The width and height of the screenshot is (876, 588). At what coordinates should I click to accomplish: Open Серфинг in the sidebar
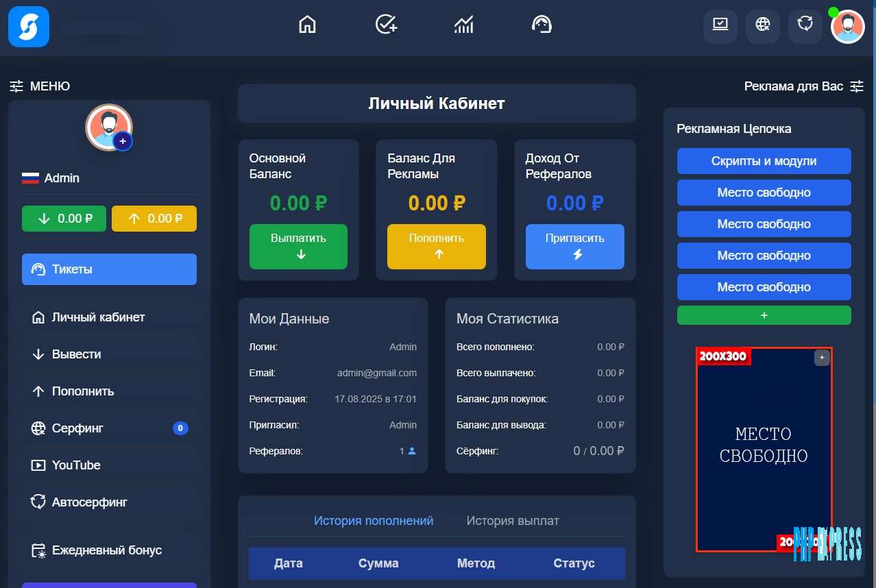point(109,428)
